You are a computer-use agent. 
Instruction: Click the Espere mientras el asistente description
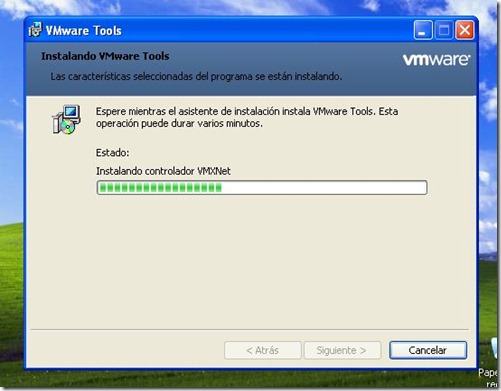247,117
